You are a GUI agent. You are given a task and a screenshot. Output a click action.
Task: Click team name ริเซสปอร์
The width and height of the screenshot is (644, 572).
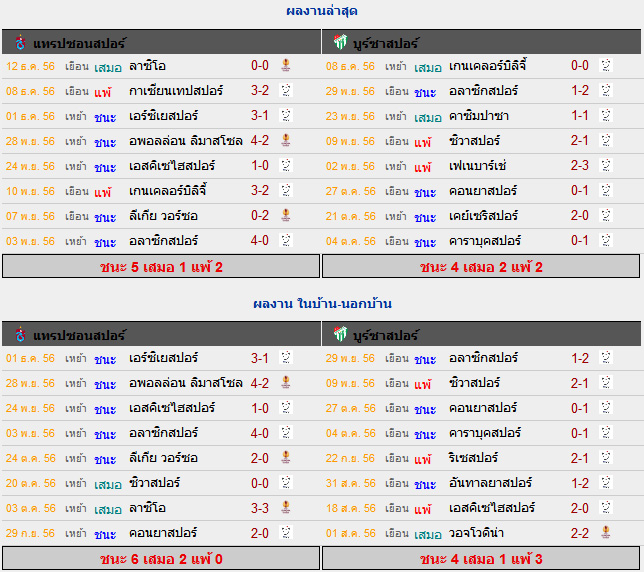pos(473,457)
